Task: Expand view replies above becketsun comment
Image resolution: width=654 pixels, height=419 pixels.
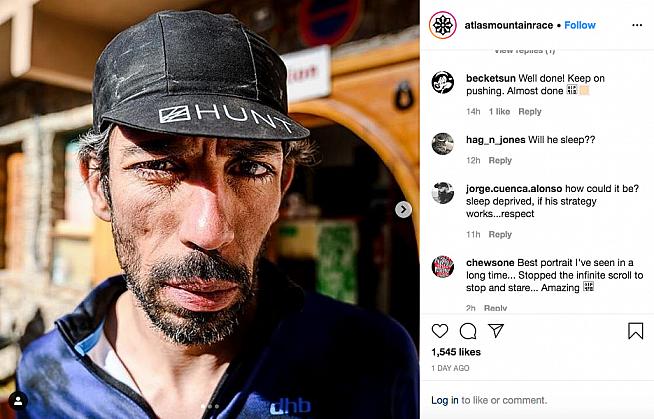Action: (524, 50)
